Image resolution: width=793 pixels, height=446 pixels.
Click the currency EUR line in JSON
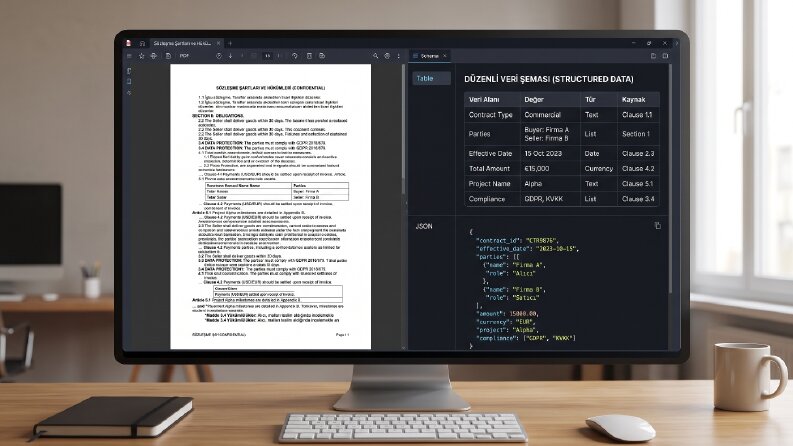[505, 322]
